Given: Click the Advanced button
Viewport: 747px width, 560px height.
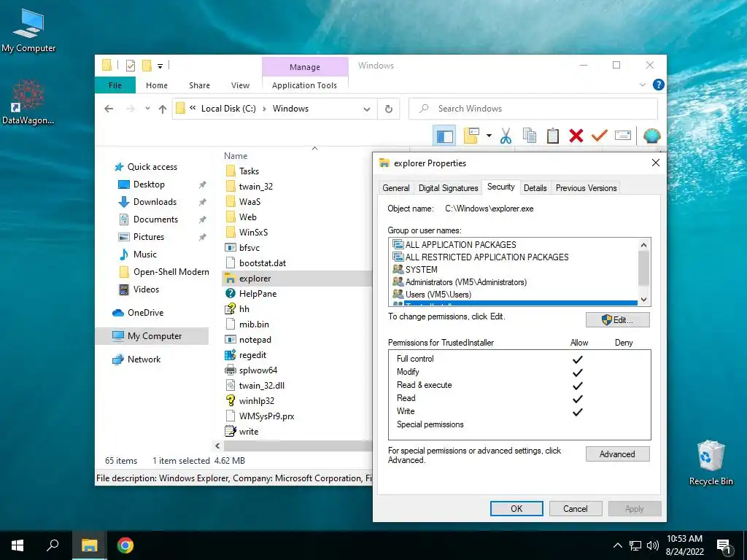Looking at the screenshot, I should [617, 454].
